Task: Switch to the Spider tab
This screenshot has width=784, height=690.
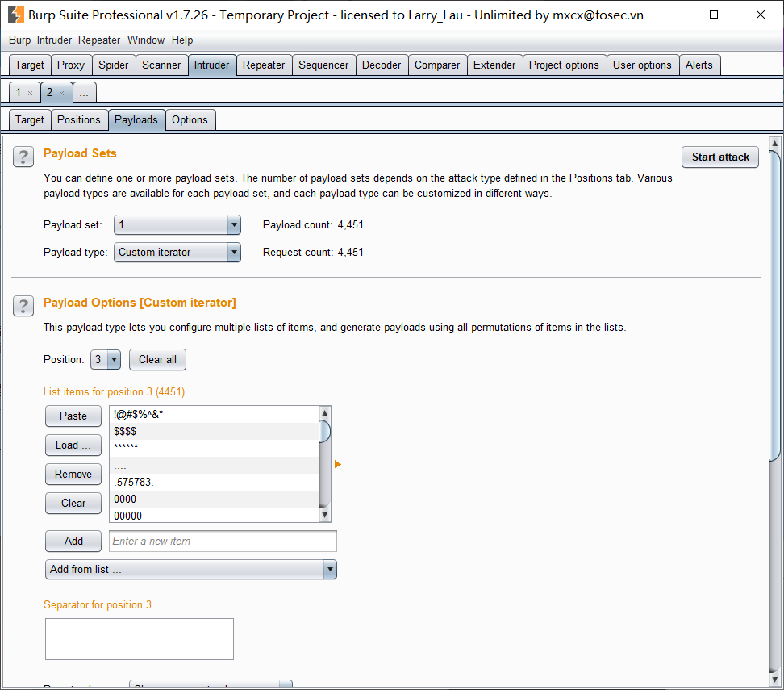Action: 114,65
